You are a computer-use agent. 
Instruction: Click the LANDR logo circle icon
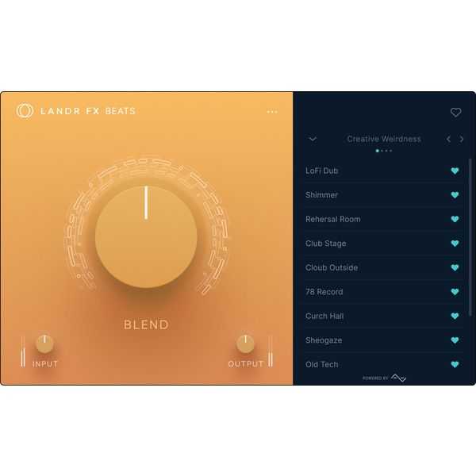[25, 111]
